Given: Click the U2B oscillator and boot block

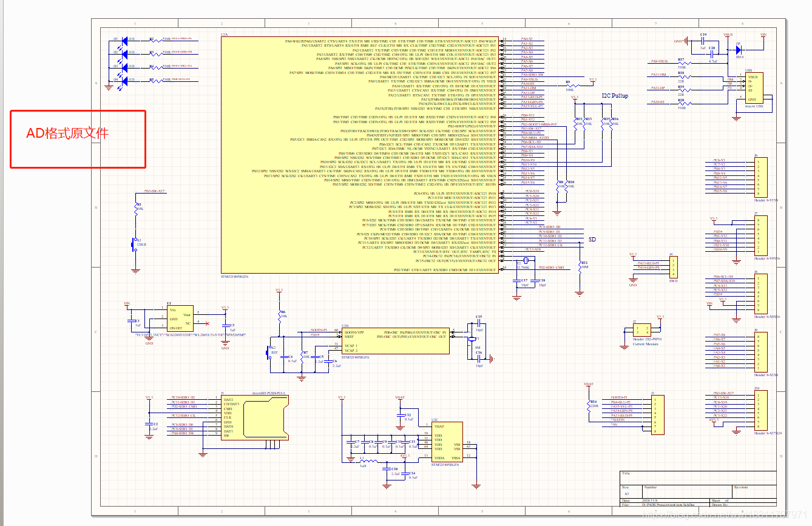Looking at the screenshot, I should tap(394, 342).
